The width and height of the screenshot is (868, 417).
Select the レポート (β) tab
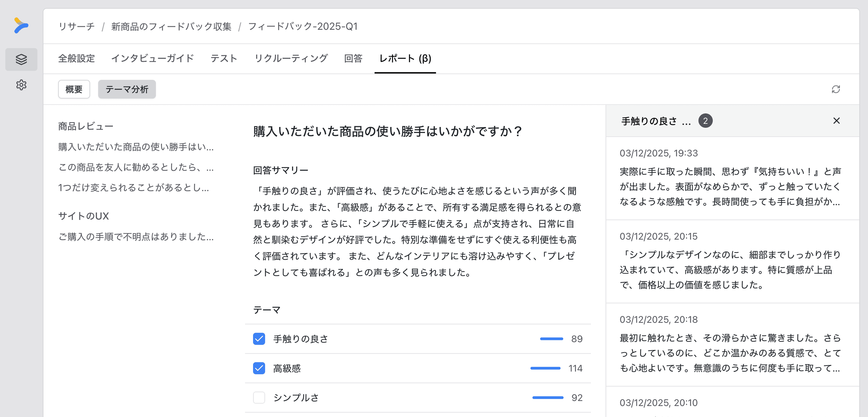[x=405, y=58]
